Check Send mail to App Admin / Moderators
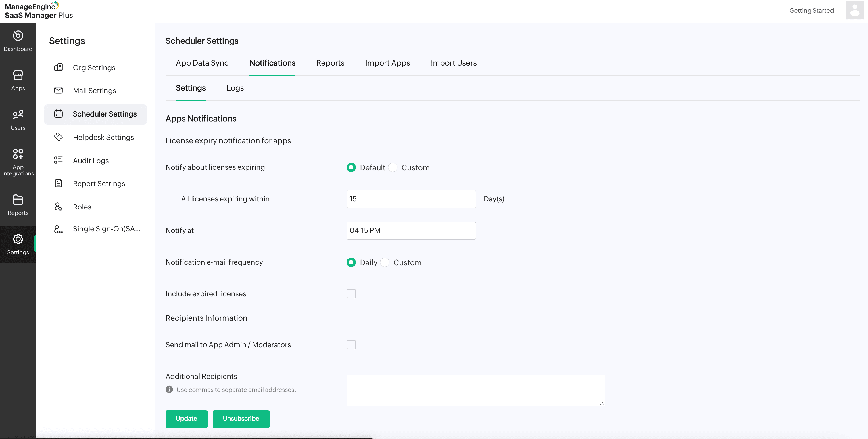The width and height of the screenshot is (868, 439). [351, 345]
